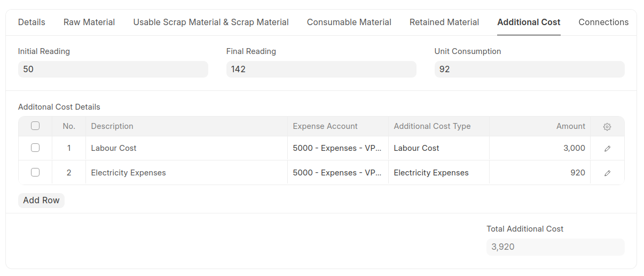Switch to the Details tab
The image size is (644, 276).
pos(32,22)
